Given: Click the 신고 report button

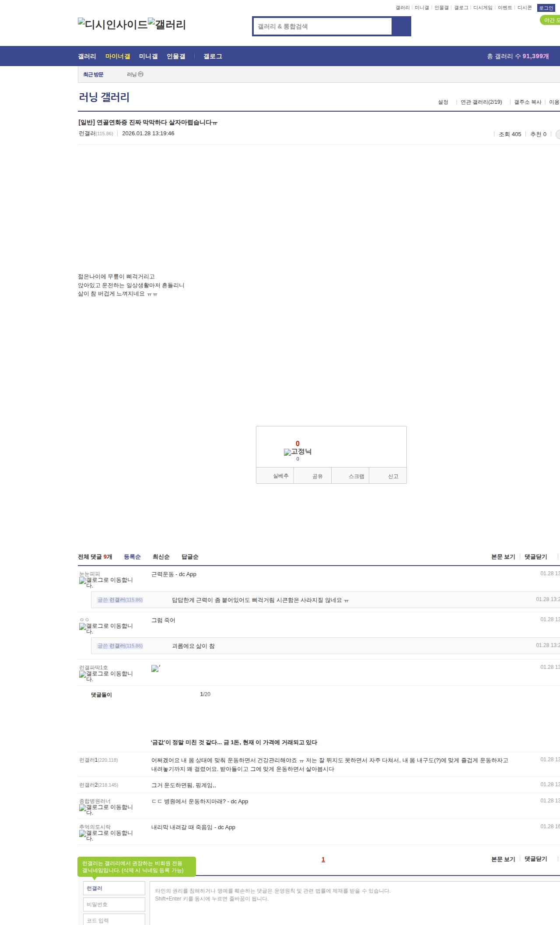Looking at the screenshot, I should click(x=393, y=476).
